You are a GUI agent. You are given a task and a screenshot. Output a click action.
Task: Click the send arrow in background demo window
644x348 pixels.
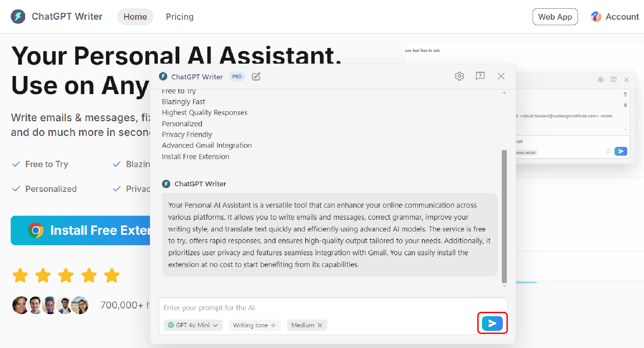click(621, 151)
